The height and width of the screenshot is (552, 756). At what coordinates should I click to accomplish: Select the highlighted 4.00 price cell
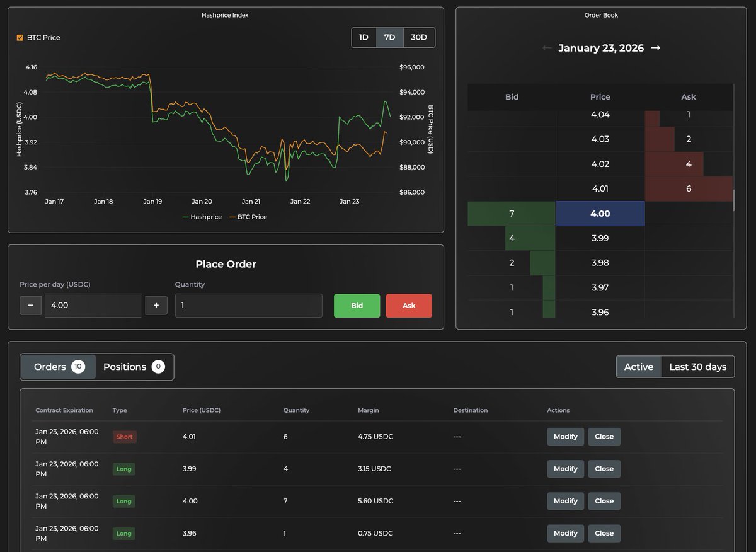600,214
